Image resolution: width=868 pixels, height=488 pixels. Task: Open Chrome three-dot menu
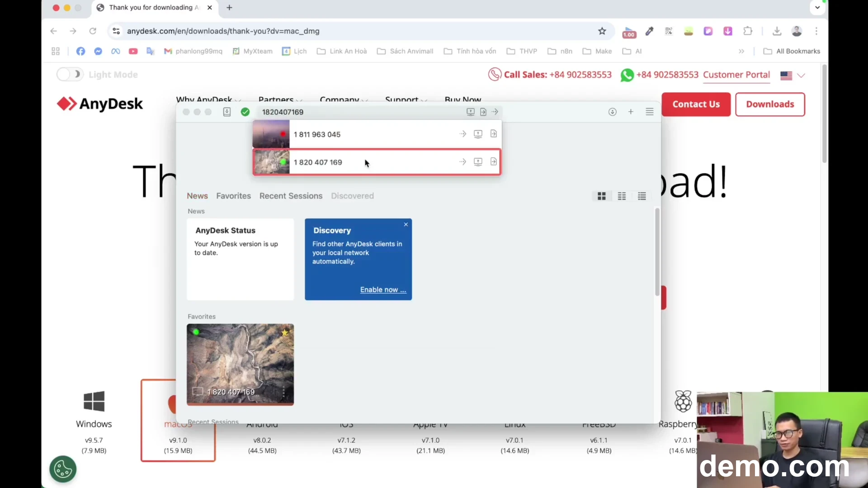(816, 31)
